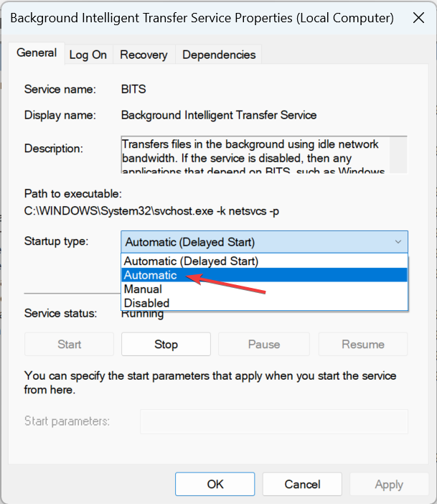
Task: Switch to the General tab
Action: (x=37, y=53)
